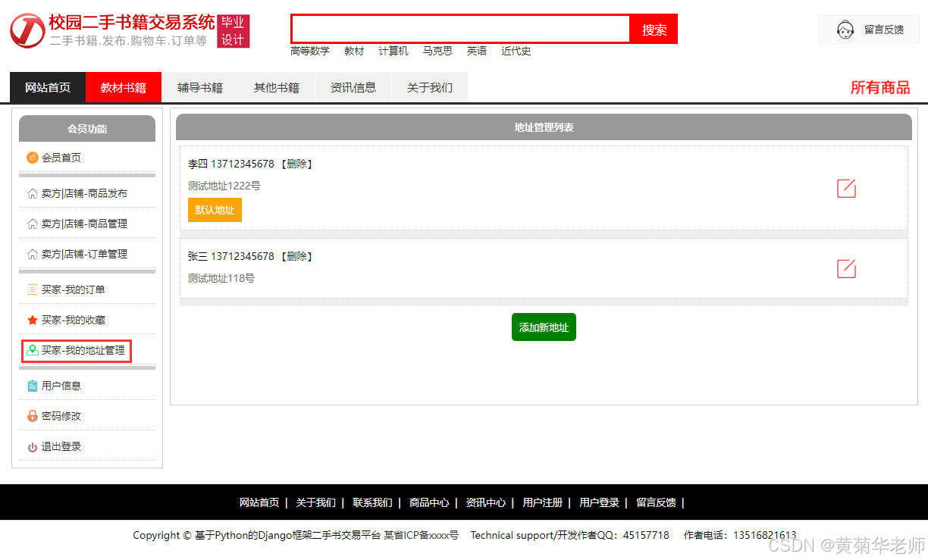
Task: Click the site logo icon
Action: 27,30
